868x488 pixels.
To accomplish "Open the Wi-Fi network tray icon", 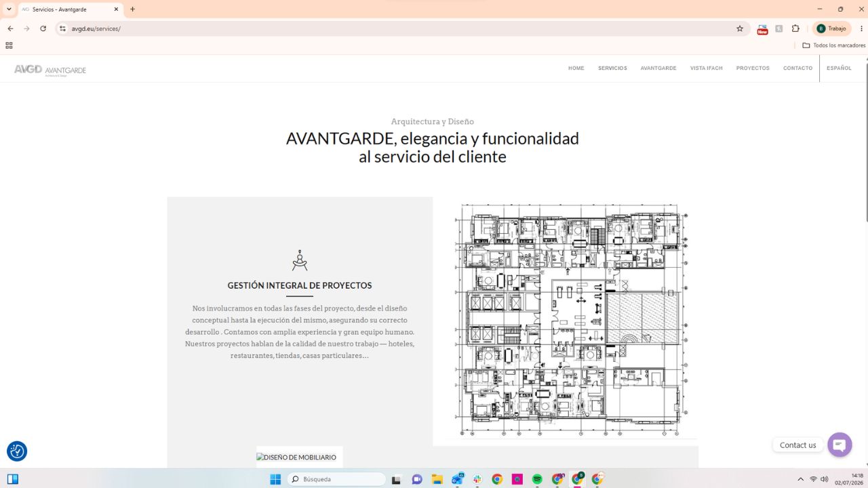I will point(813,479).
